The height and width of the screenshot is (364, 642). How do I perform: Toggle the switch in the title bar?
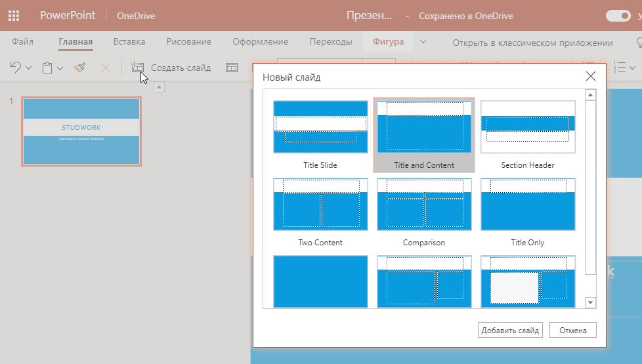pyautogui.click(x=618, y=16)
